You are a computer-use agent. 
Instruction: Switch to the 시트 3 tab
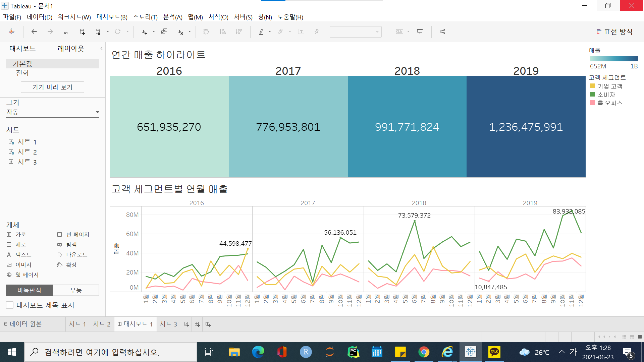click(168, 324)
